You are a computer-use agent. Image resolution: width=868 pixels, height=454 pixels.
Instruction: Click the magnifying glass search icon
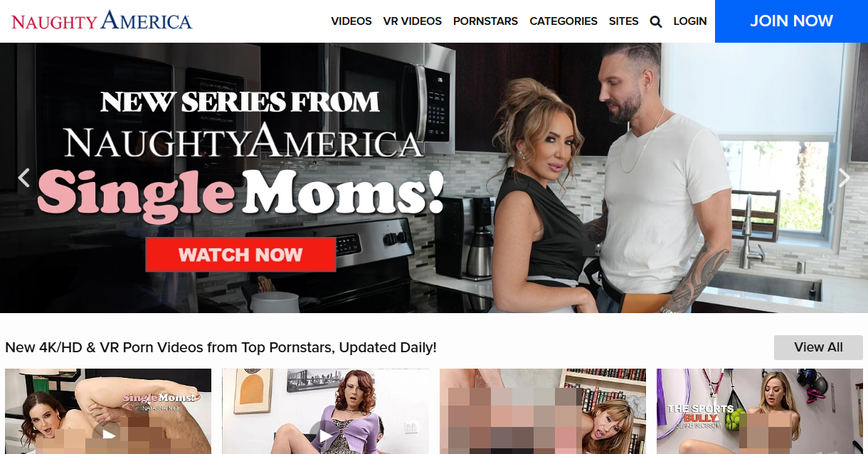656,21
